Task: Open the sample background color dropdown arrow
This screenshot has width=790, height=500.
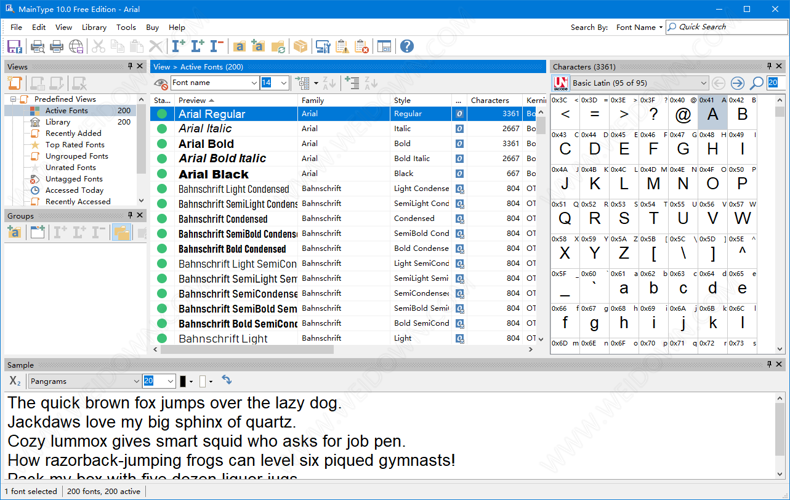Action: 211,382
